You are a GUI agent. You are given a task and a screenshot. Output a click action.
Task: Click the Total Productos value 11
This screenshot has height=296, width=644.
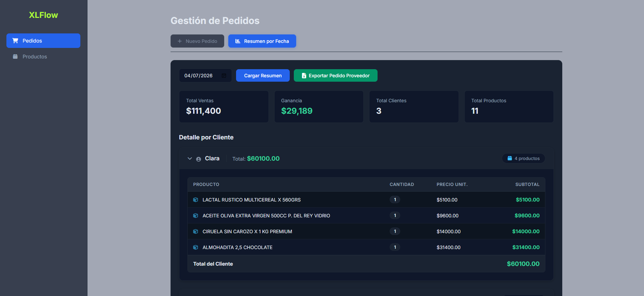[475, 111]
